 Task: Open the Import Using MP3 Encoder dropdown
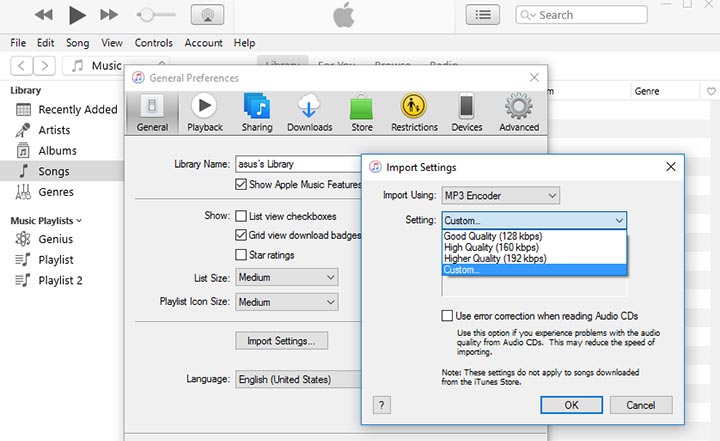click(501, 196)
